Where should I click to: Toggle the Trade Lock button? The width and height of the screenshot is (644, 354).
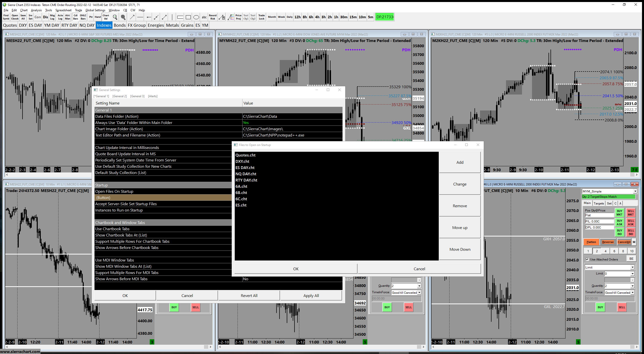[x=261, y=17]
